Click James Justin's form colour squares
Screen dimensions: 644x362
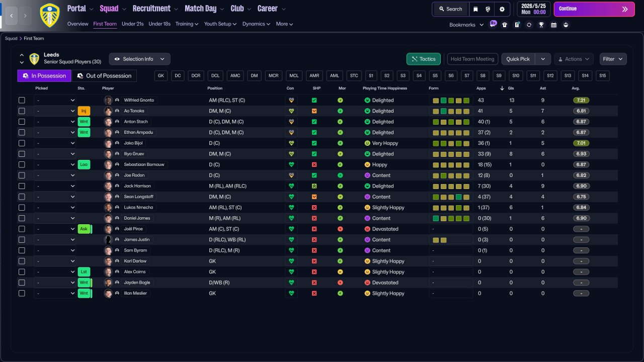pos(440,240)
